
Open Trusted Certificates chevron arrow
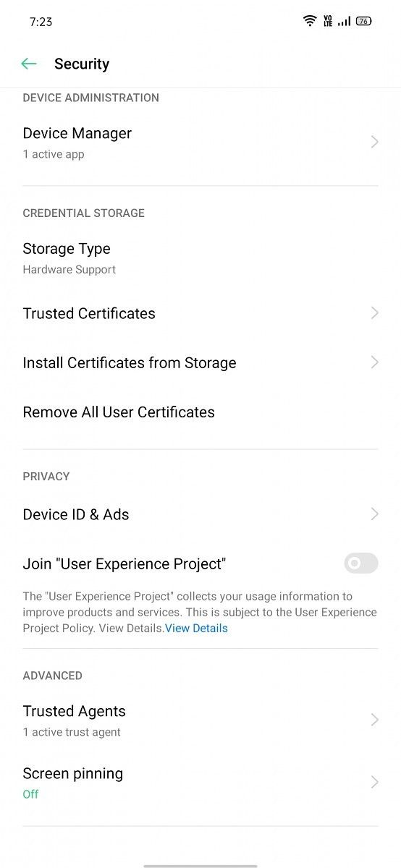(x=374, y=313)
